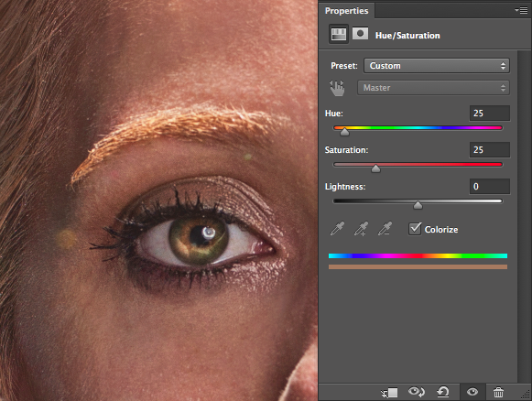Viewport: 532px width, 401px height.
Task: Pick the Add to Sample eyedropper
Action: click(x=361, y=229)
